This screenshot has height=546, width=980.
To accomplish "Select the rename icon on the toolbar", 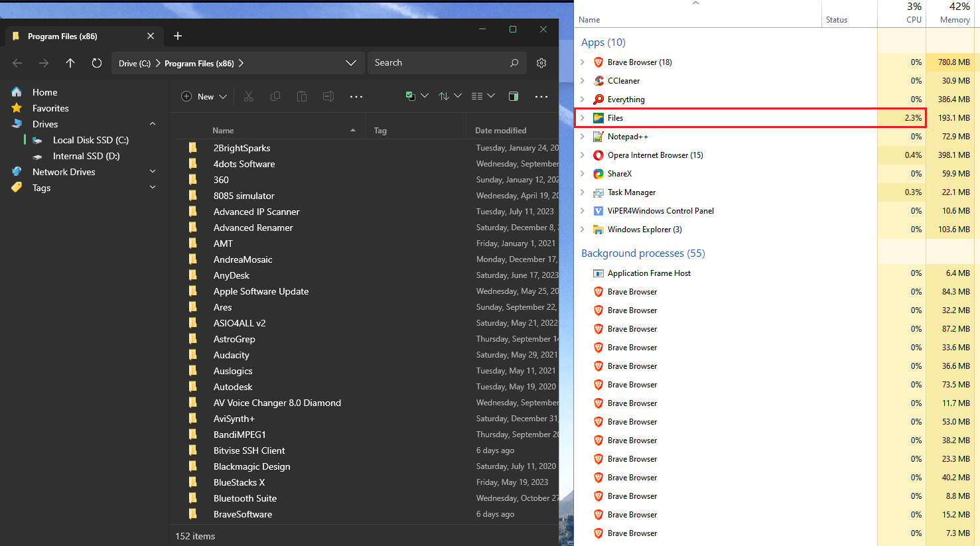I will 328,96.
